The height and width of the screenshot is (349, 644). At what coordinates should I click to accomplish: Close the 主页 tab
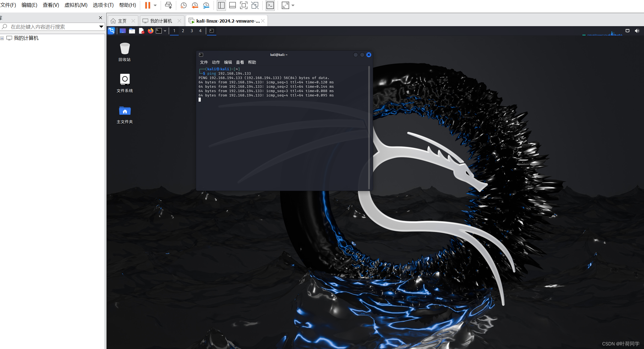click(x=133, y=21)
